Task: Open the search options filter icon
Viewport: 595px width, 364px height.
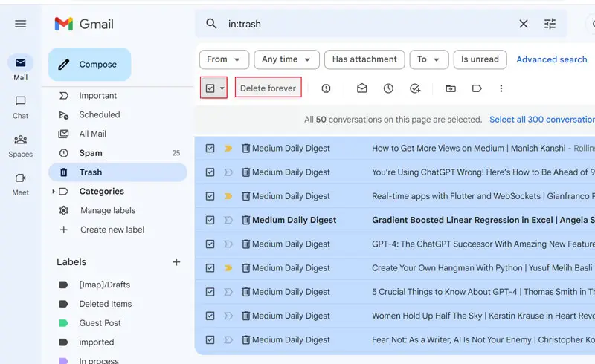Action: (x=550, y=24)
